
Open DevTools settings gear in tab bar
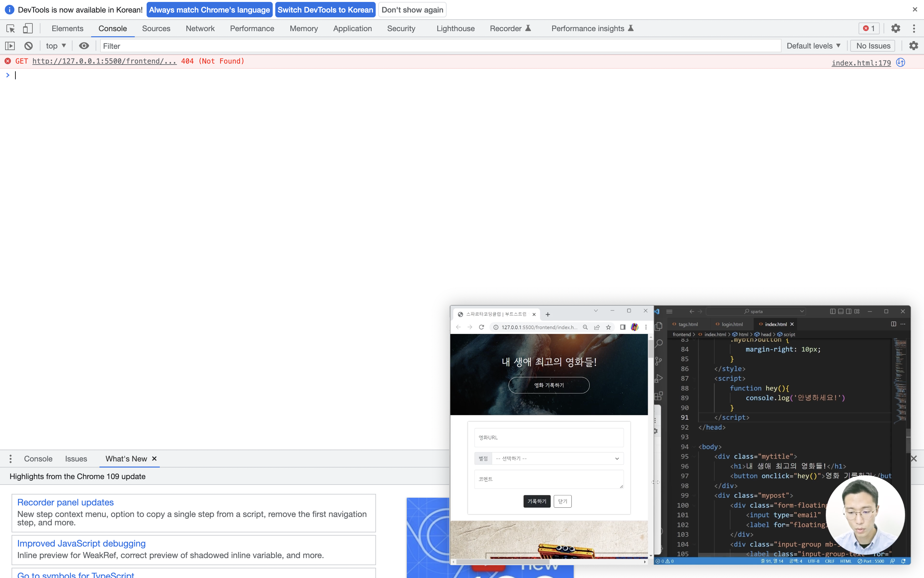point(895,28)
